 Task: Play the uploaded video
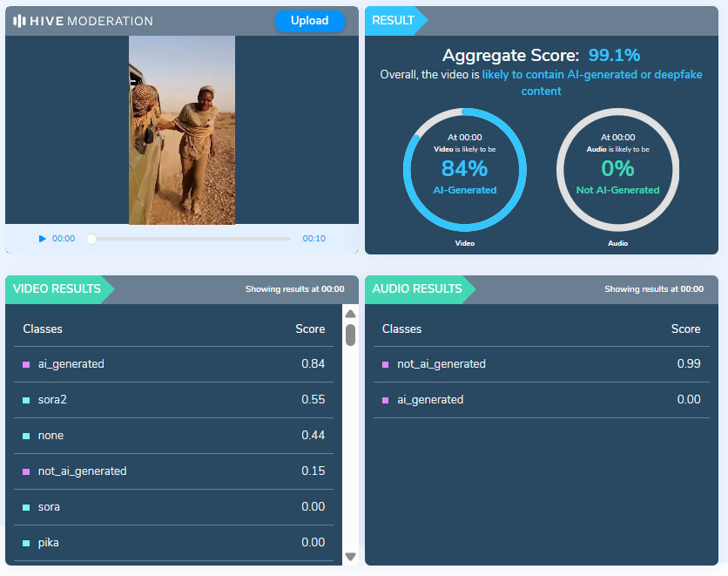click(42, 239)
